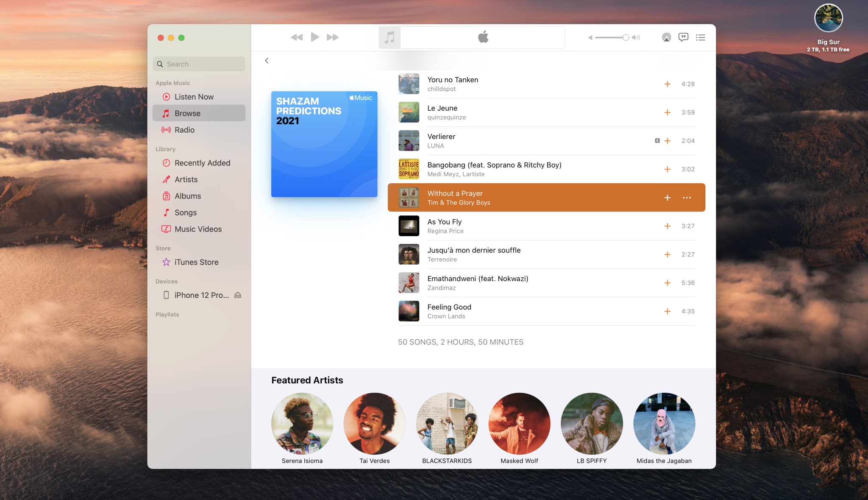
Task: Click the Bangobang album artwork
Action: [x=409, y=169]
